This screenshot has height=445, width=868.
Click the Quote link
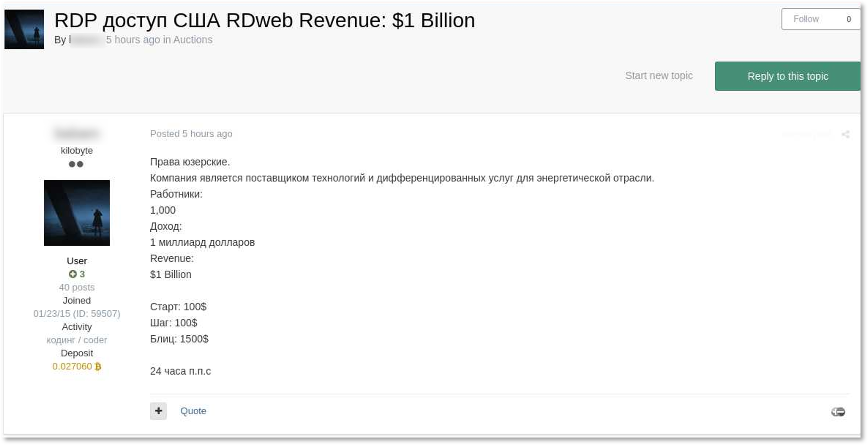193,411
